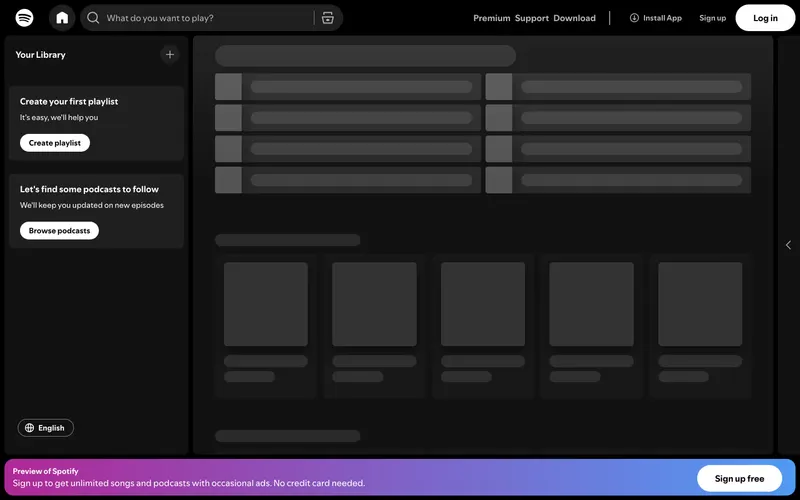The height and width of the screenshot is (500, 800).
Task: Open the Download link
Action: (x=574, y=18)
